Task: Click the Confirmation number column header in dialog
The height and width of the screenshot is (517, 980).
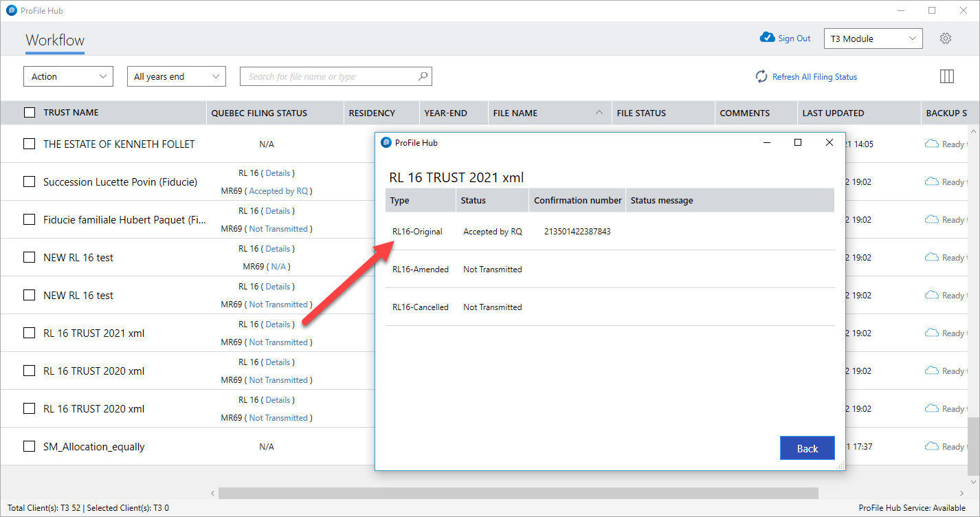Action: (578, 201)
